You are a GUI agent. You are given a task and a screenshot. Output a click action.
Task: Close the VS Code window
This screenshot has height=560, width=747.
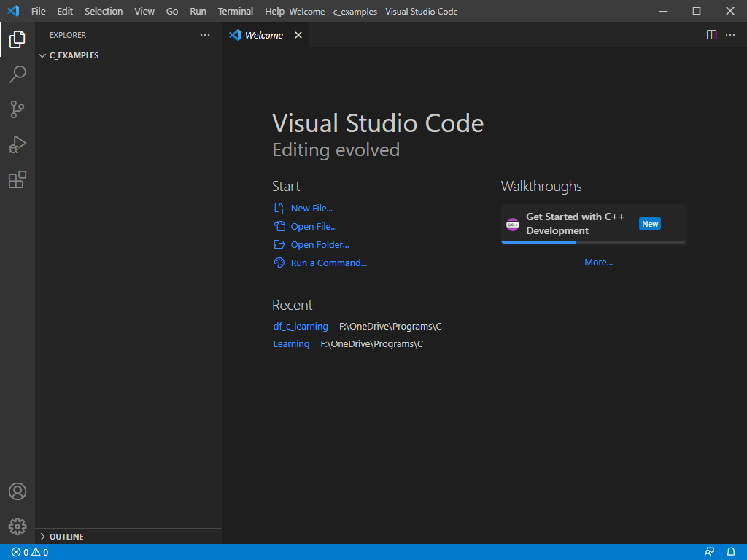(729, 11)
